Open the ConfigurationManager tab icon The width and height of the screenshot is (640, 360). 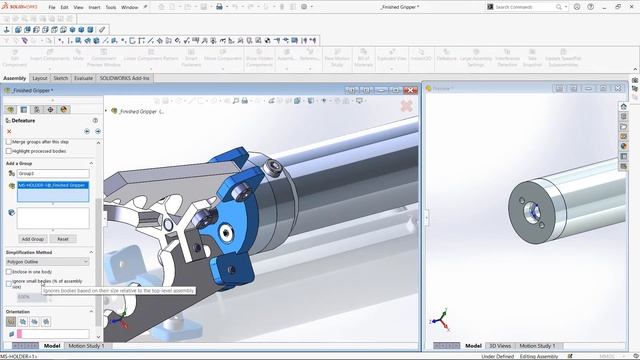click(37, 109)
